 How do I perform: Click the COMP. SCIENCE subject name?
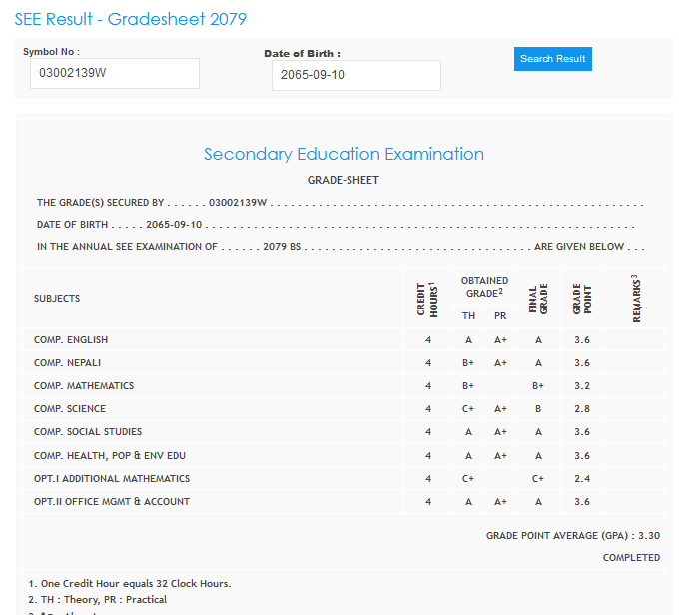pyautogui.click(x=70, y=409)
